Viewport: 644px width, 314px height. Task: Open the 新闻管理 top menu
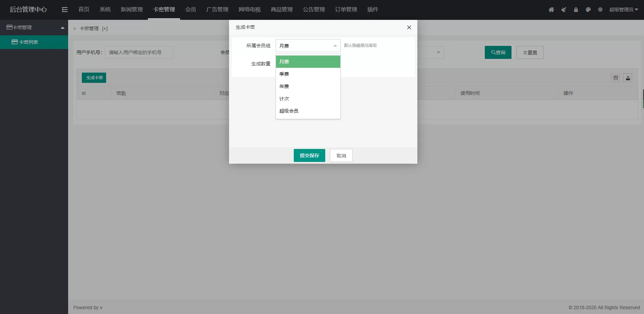click(131, 10)
